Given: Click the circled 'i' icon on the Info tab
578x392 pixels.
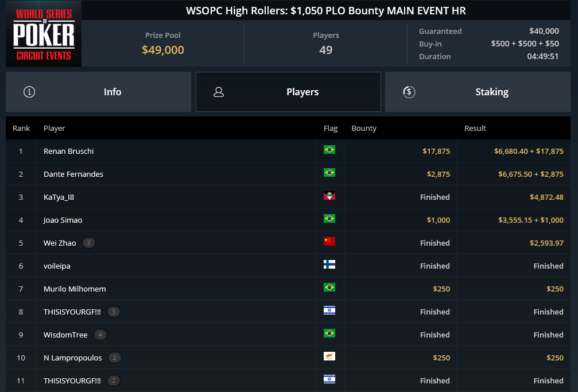Looking at the screenshot, I should click(29, 92).
